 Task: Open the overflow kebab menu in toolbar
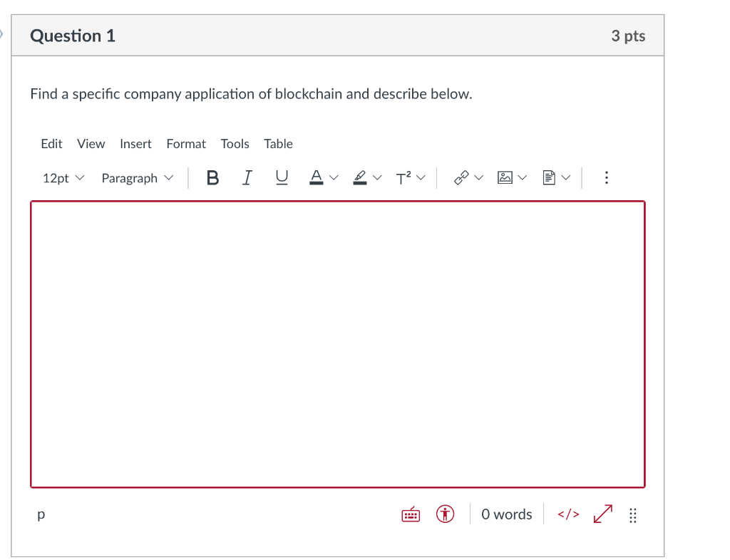click(x=606, y=177)
